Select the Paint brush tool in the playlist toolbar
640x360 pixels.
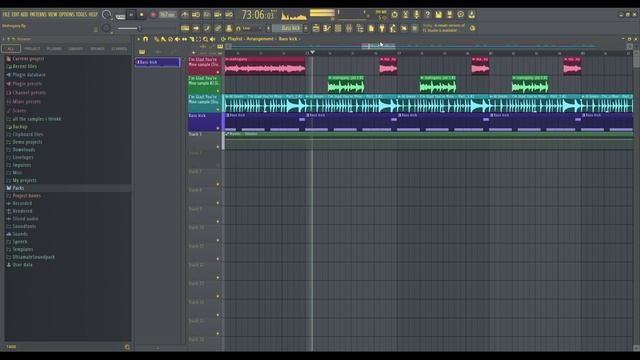pos(163,39)
